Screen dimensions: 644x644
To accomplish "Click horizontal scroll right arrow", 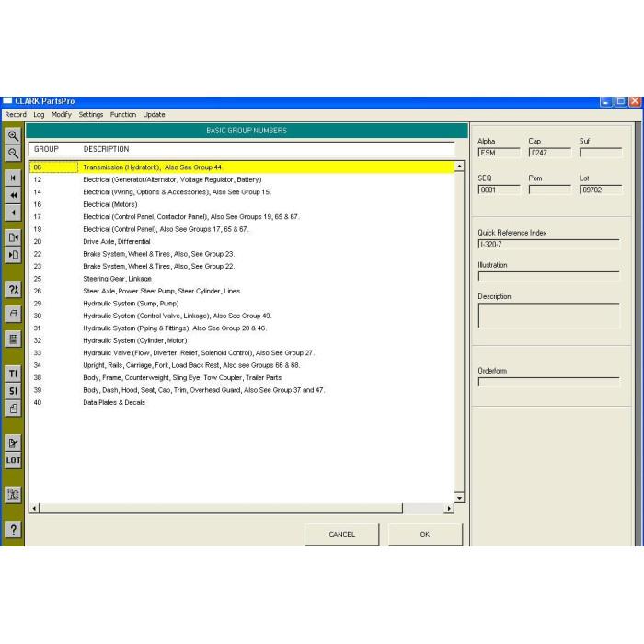I will [449, 509].
